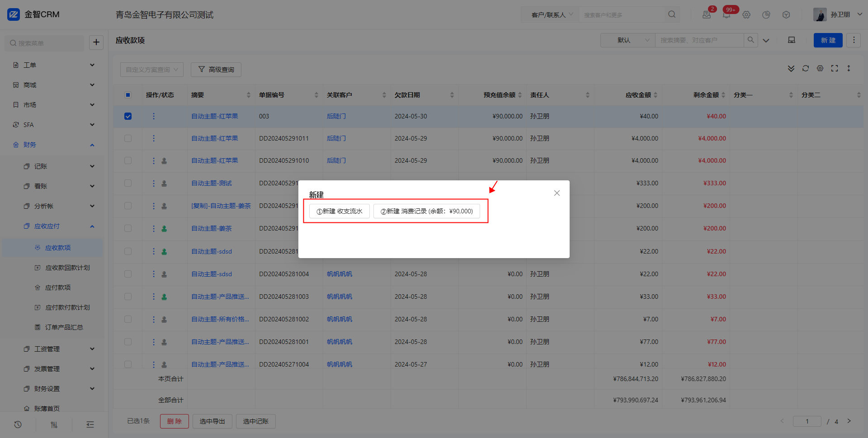Click the 金智CRM logo icon

pos(14,14)
